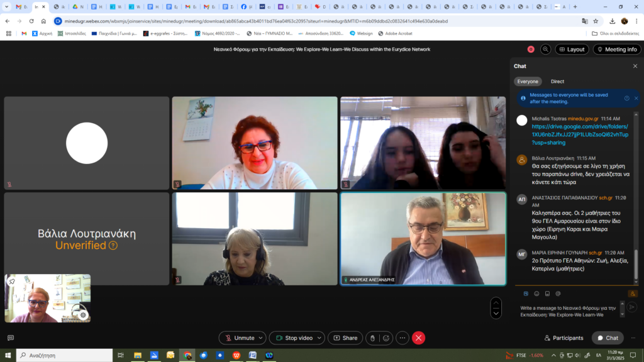Click the chat message input field

566,311
